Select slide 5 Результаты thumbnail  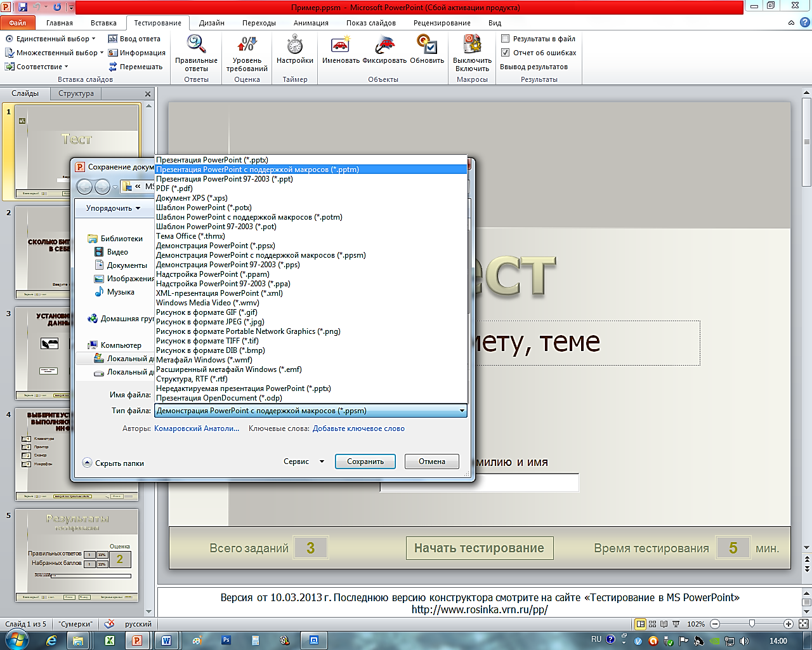click(x=77, y=555)
